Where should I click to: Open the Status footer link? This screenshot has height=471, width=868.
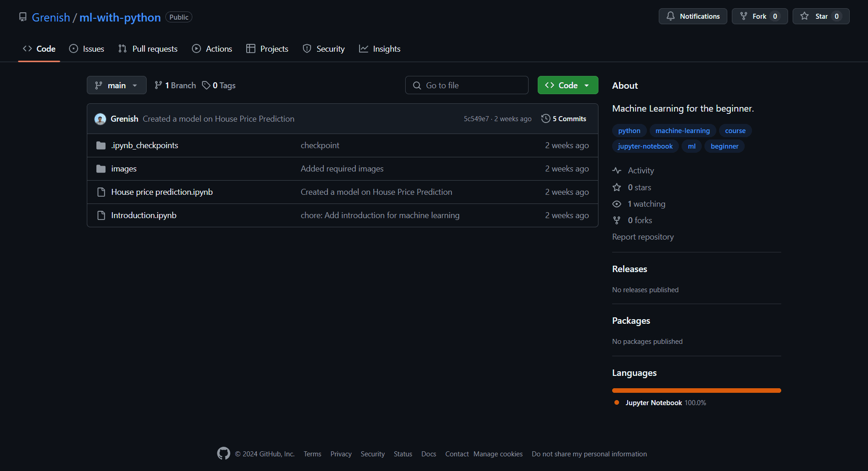point(403,454)
